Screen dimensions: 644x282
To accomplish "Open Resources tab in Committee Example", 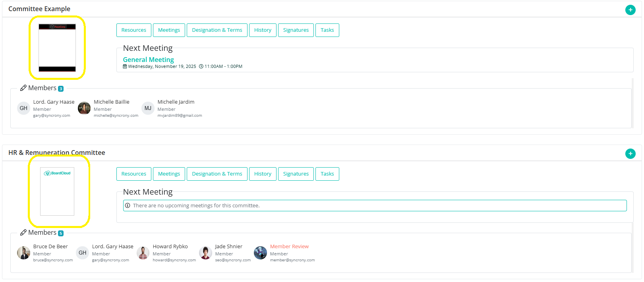I will (133, 30).
